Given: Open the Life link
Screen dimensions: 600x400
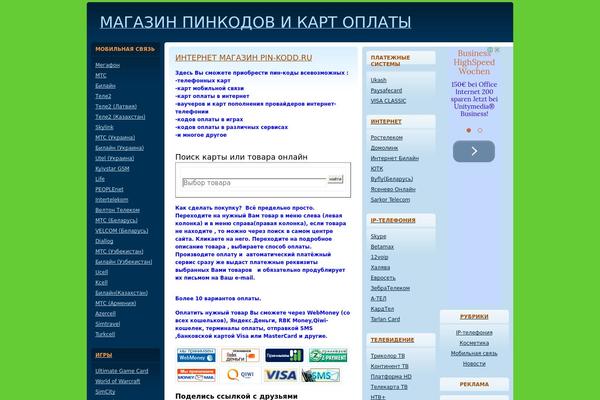Looking at the screenshot, I should pos(100,179).
